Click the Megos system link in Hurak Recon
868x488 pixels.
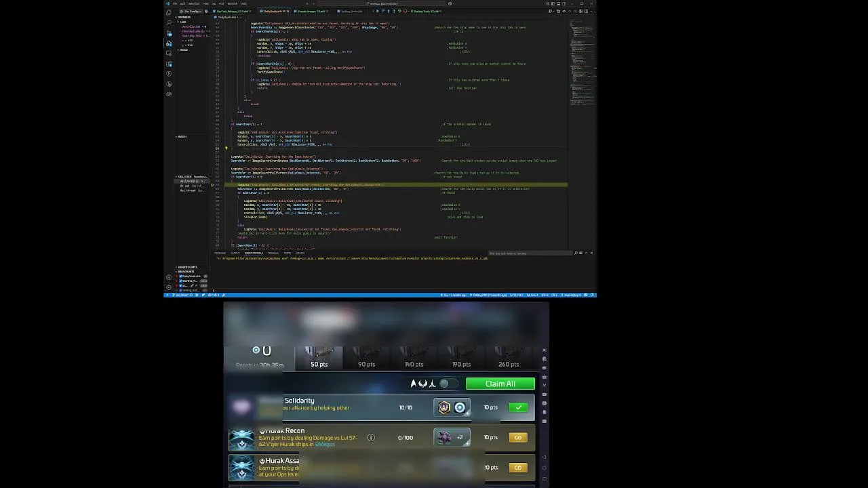tap(325, 444)
